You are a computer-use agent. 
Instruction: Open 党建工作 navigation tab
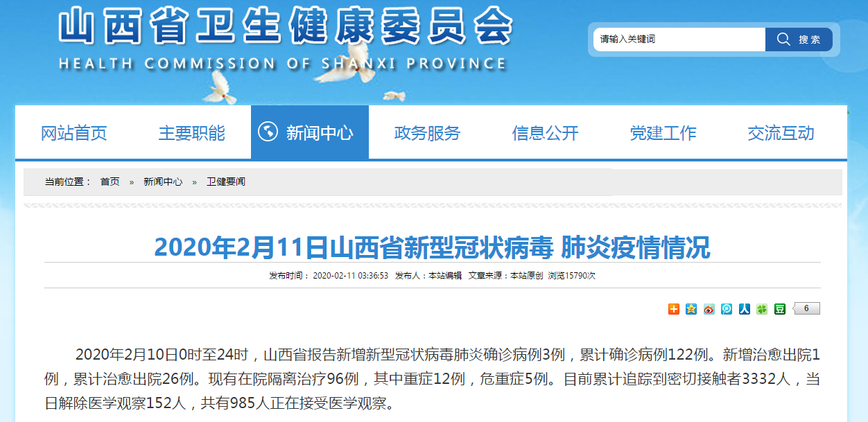[x=663, y=133]
